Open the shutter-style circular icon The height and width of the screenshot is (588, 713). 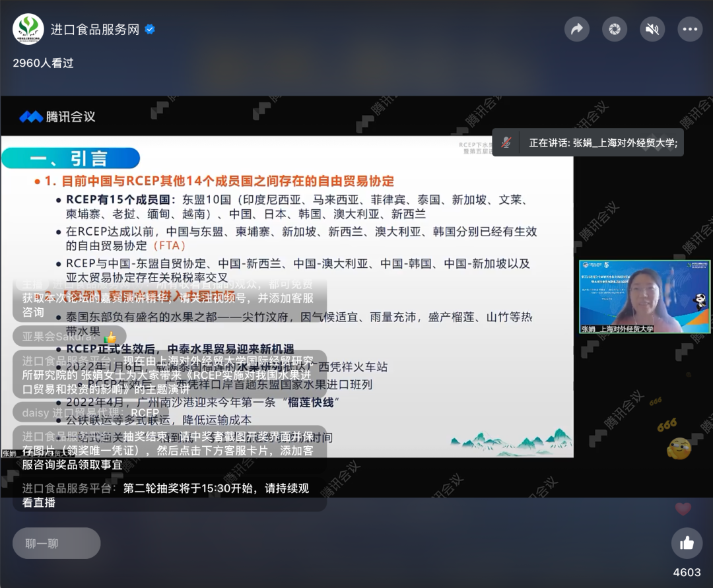pyautogui.click(x=615, y=29)
